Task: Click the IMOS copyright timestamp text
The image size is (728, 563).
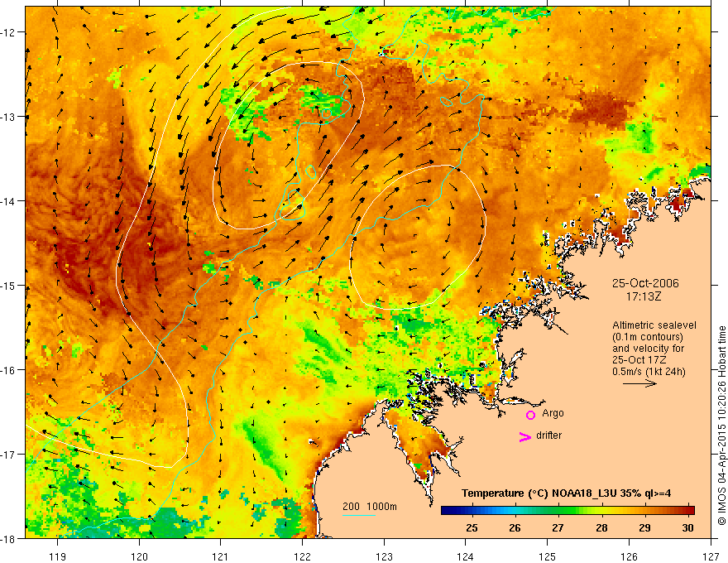Action: pos(721,426)
